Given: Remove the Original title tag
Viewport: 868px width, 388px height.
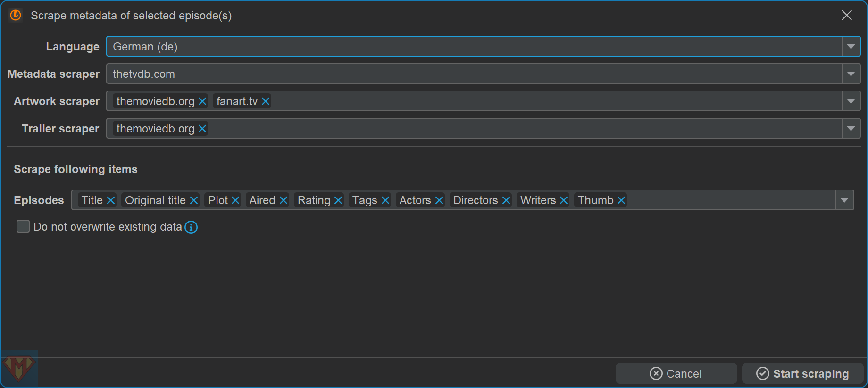Looking at the screenshot, I should click(x=193, y=200).
